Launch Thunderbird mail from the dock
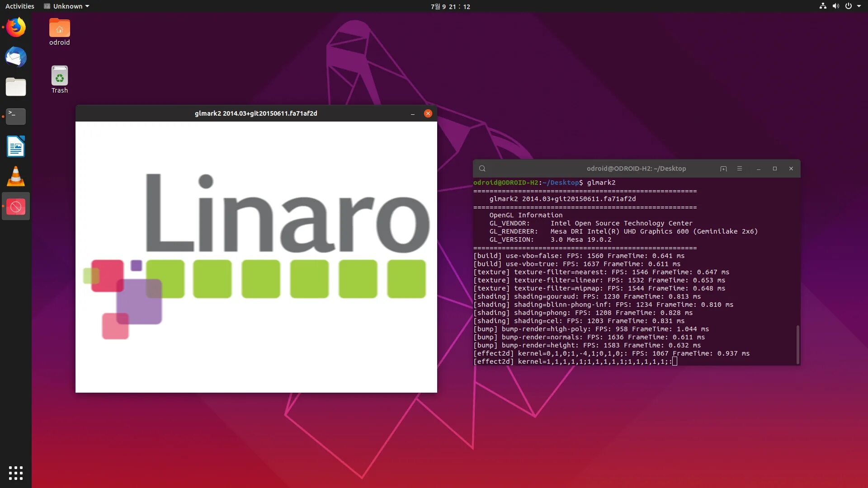Screen dimensions: 868x488 (x=16, y=57)
